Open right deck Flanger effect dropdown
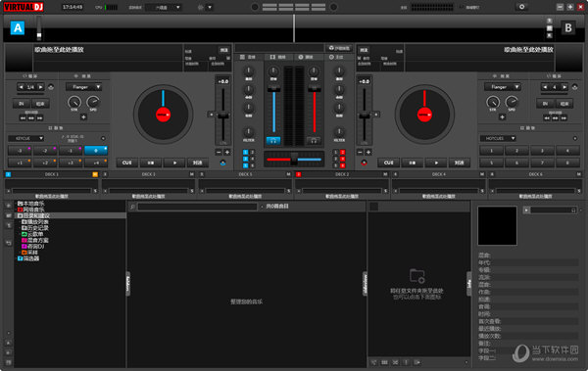 coord(503,87)
